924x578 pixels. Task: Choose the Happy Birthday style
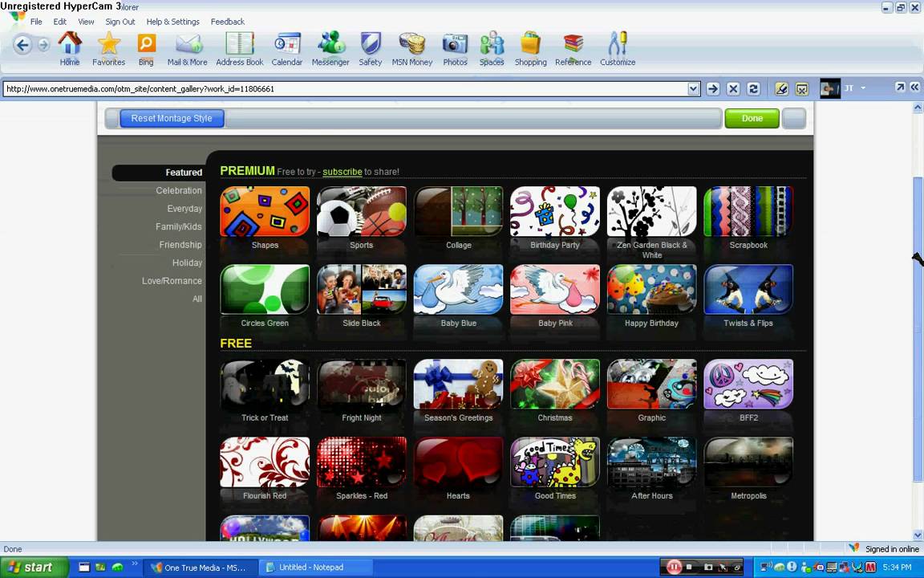(x=652, y=290)
